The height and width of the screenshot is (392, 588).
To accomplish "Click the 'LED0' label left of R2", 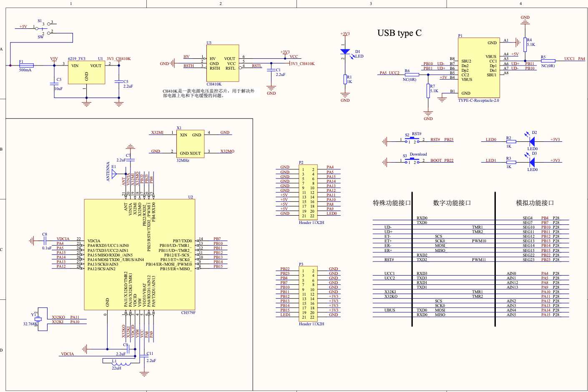I will 491,140.
